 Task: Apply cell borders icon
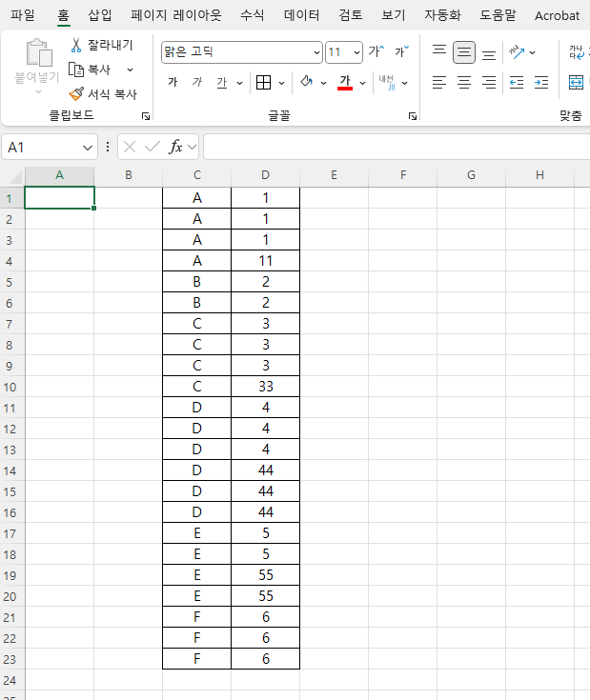[x=263, y=82]
